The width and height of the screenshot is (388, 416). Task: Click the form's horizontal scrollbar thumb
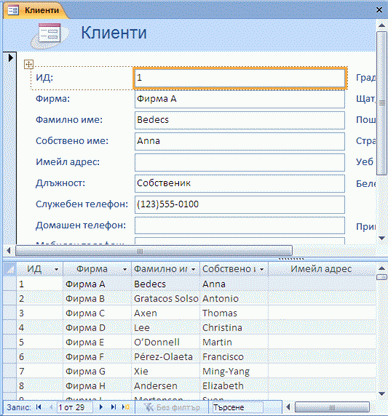tap(154, 251)
